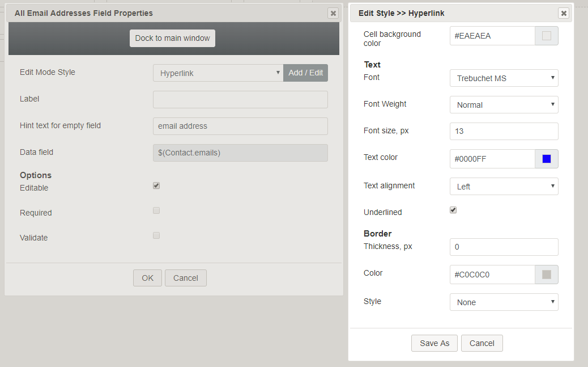This screenshot has width=588, height=367.
Task: Open the gray Border color swatch
Action: (x=547, y=275)
